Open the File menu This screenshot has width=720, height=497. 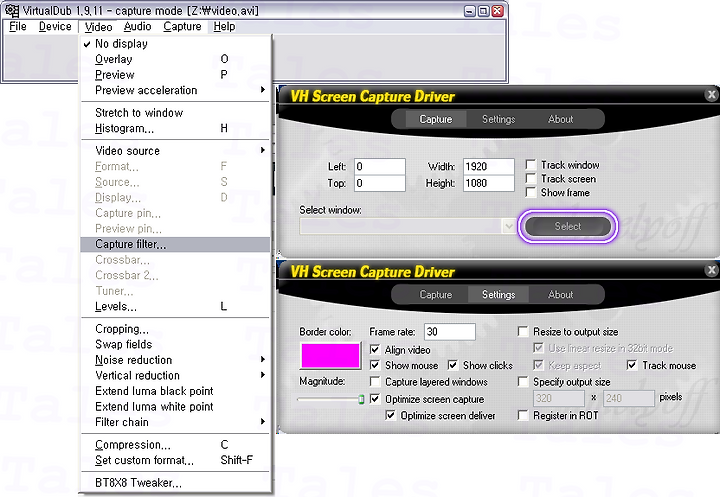pos(17,27)
